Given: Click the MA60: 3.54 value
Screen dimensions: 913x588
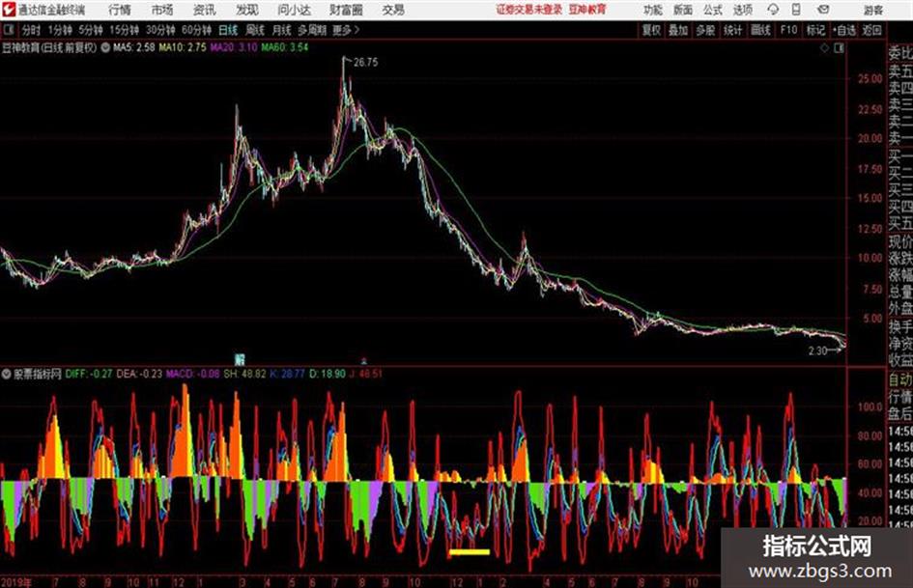Looking at the screenshot, I should pyautogui.click(x=285, y=47).
